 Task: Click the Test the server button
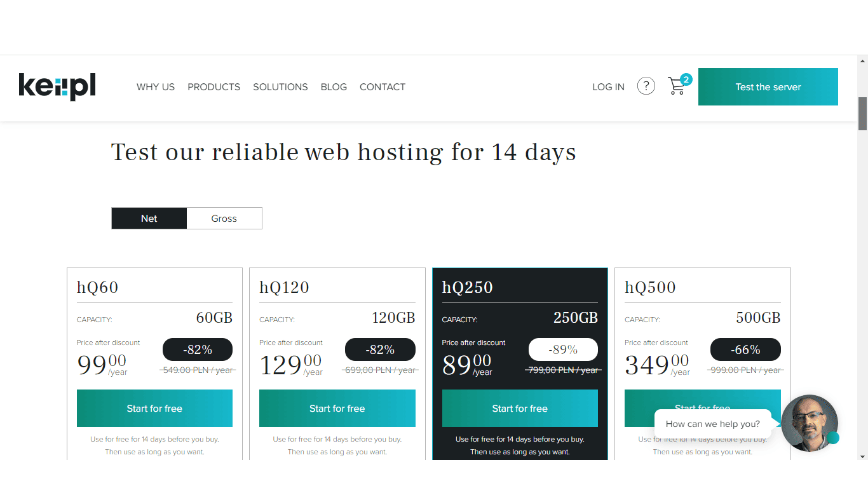pyautogui.click(x=768, y=86)
